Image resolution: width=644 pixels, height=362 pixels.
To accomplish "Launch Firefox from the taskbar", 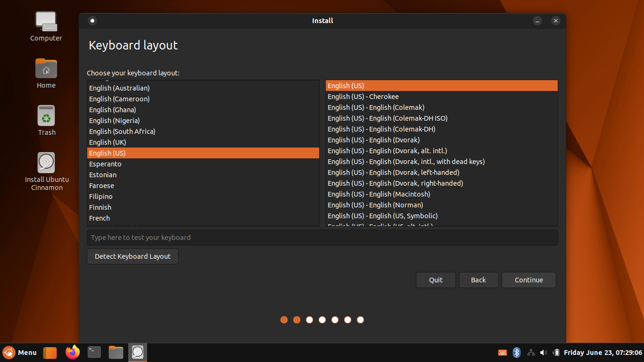I will pos(73,352).
